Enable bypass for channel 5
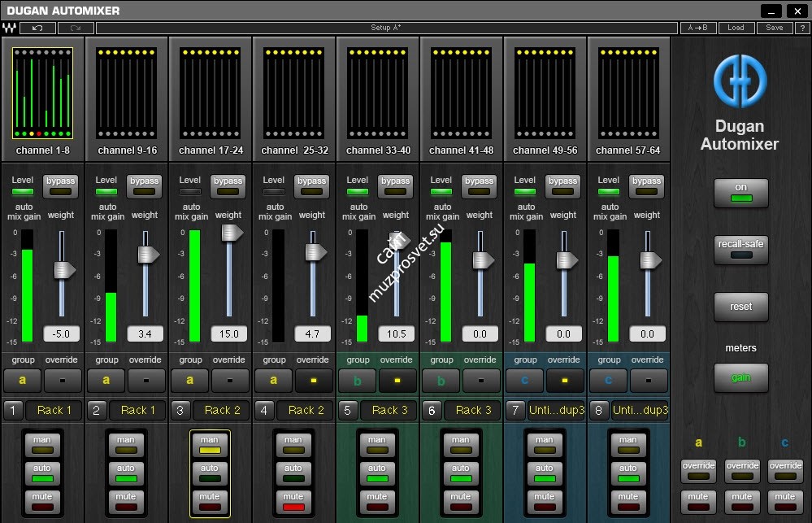812x523 pixels. click(x=396, y=186)
